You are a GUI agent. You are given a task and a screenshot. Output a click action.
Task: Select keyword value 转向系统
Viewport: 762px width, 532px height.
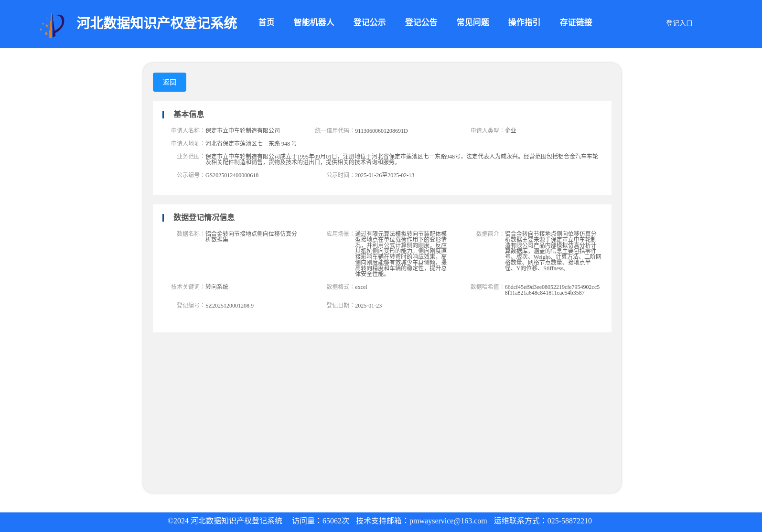(x=217, y=287)
